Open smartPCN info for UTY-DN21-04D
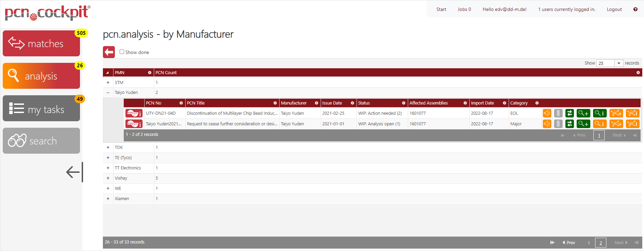Viewport: 644px width, 251px height. click(x=134, y=113)
